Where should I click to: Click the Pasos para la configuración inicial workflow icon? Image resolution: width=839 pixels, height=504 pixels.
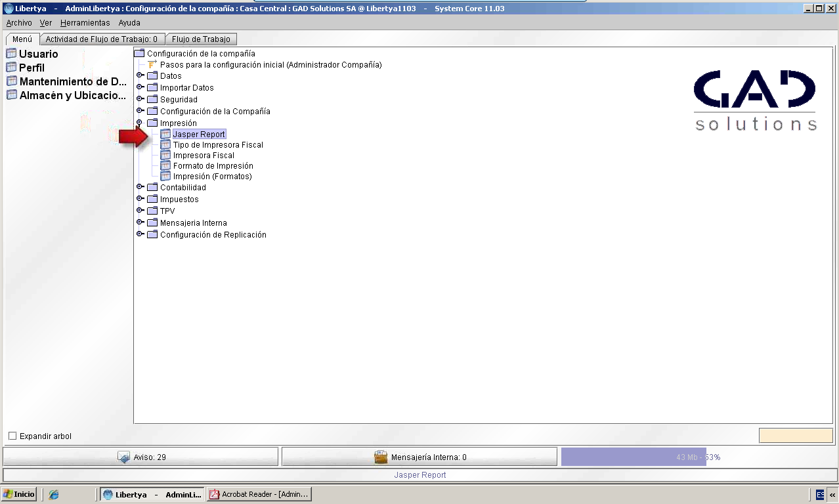tap(152, 65)
